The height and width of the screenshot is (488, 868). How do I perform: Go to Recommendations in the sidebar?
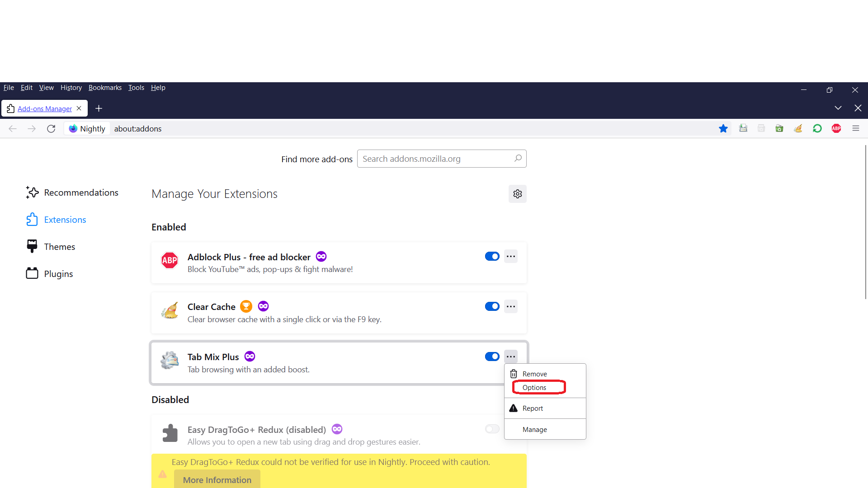[72, 192]
